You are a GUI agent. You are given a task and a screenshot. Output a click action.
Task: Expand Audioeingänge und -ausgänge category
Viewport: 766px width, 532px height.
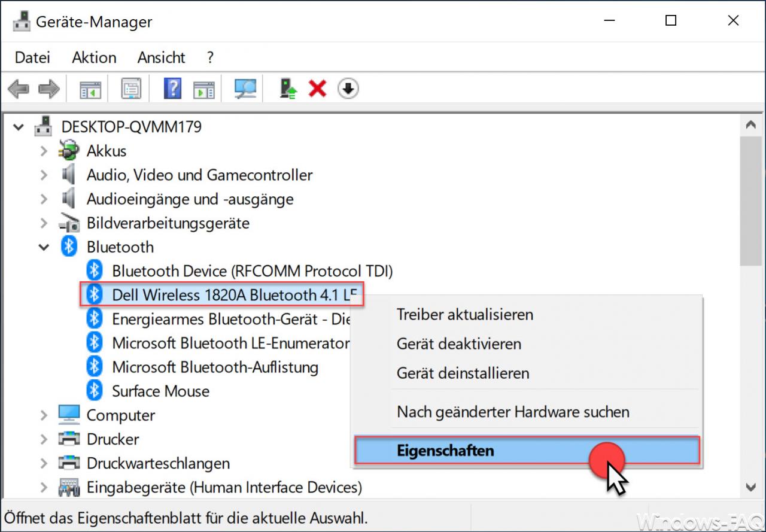pyautogui.click(x=44, y=199)
